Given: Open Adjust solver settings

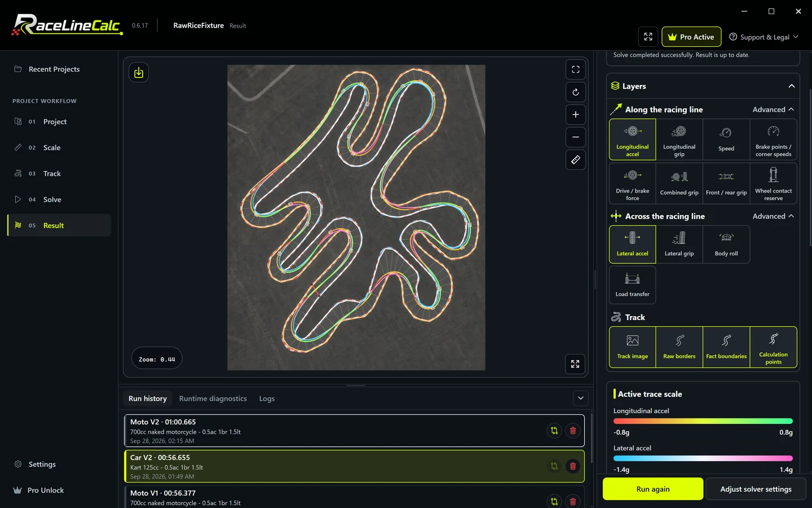Looking at the screenshot, I should 756,489.
